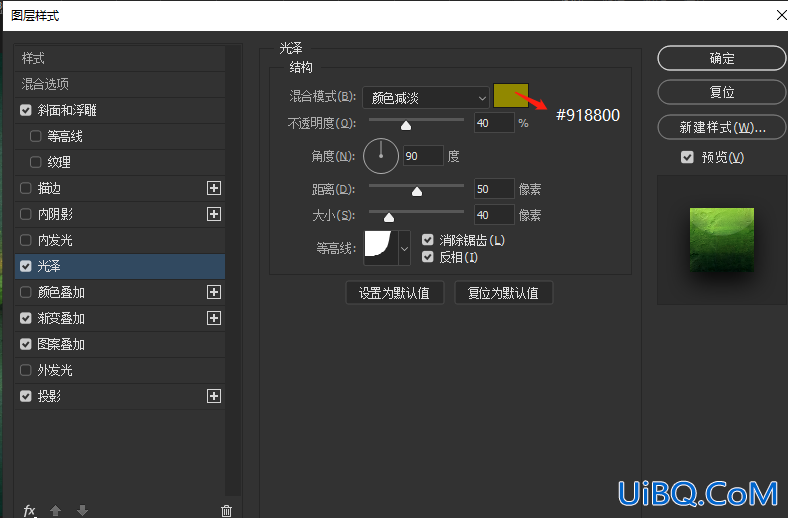Add another Stroke effect with plus icon
The width and height of the screenshot is (788, 518).
tap(214, 188)
